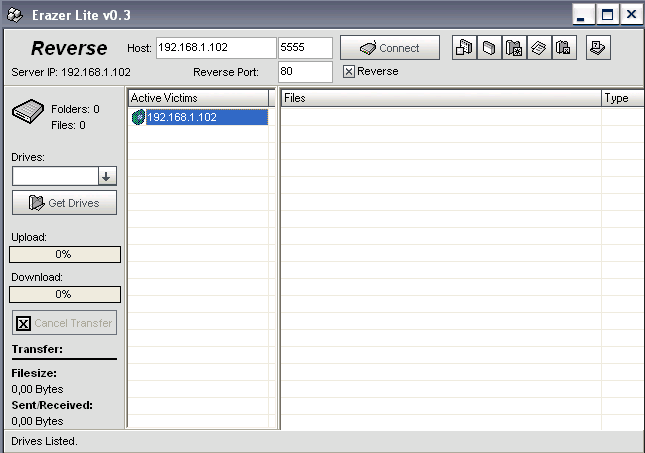The image size is (645, 453).
Task: Click the Host address input field
Action: pos(215,48)
